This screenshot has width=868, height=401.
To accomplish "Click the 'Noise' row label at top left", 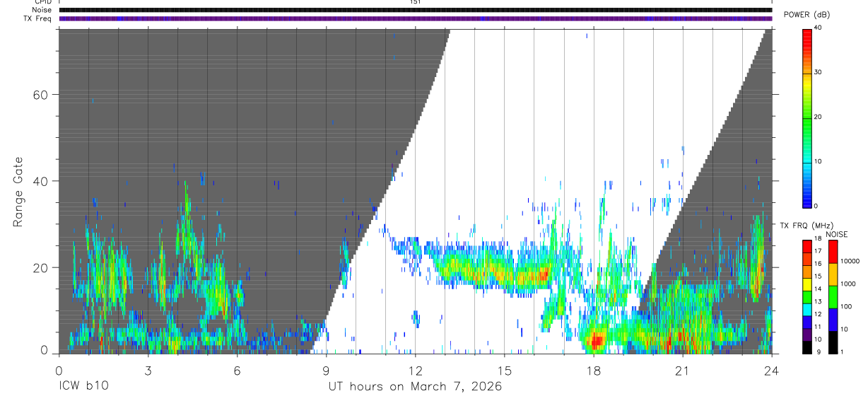I will click(42, 10).
